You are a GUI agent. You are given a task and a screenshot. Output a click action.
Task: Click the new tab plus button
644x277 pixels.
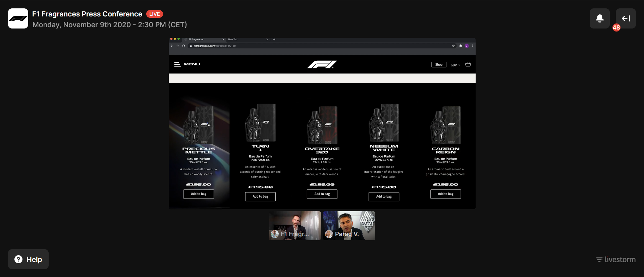(x=274, y=40)
